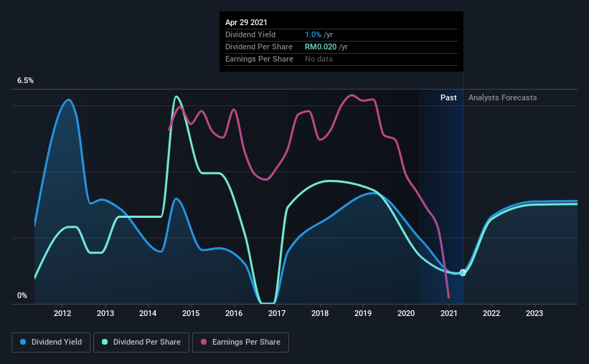The height and width of the screenshot is (364, 589).
Task: Click the Analysts Forecasts section label
Action: 503,97
